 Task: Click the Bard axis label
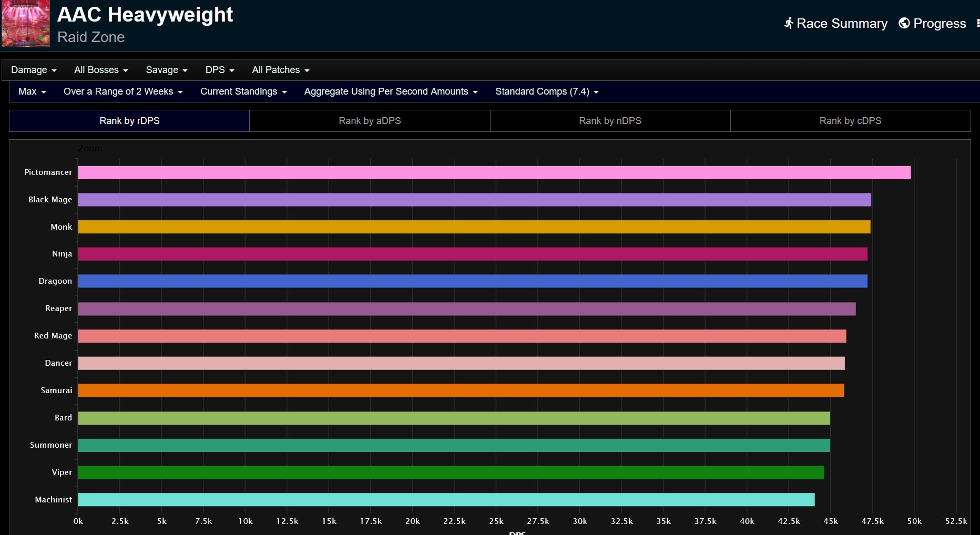coord(63,418)
